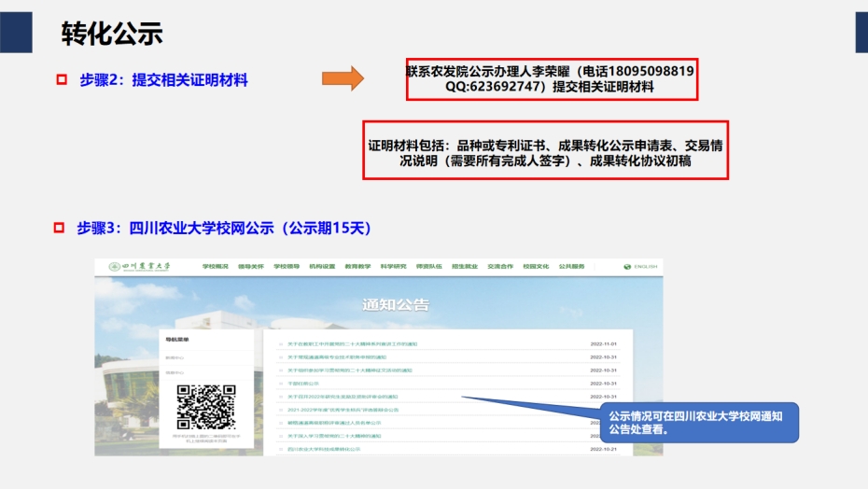This screenshot has height=489, width=868.
Task: Click step 3 heading 四川农业大学校网公示
Action: click(224, 228)
